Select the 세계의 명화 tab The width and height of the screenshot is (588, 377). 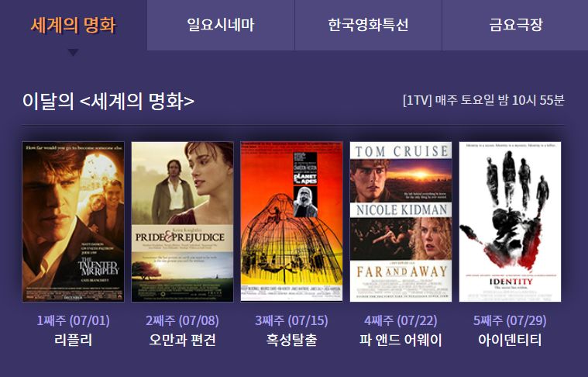pyautogui.click(x=73, y=25)
